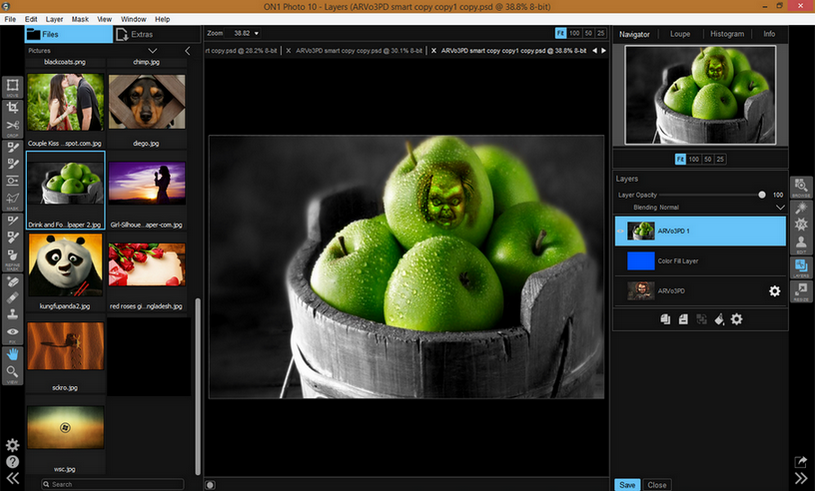Open the File menu
This screenshot has width=815, height=491.
pos(10,19)
